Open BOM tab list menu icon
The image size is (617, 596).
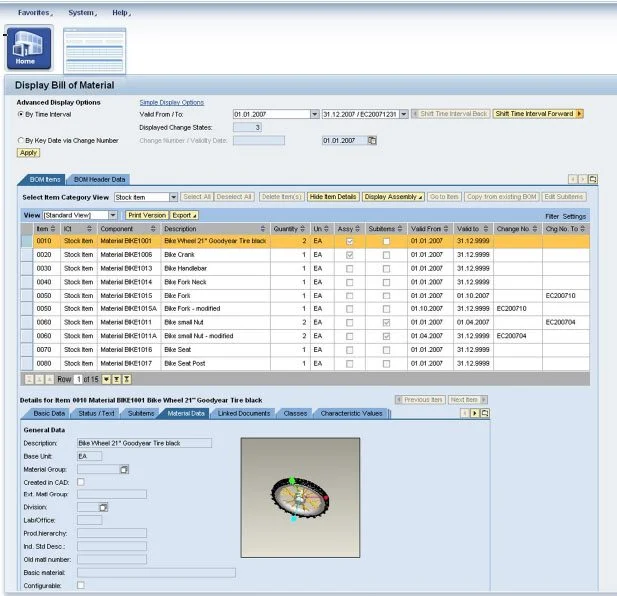(x=593, y=179)
